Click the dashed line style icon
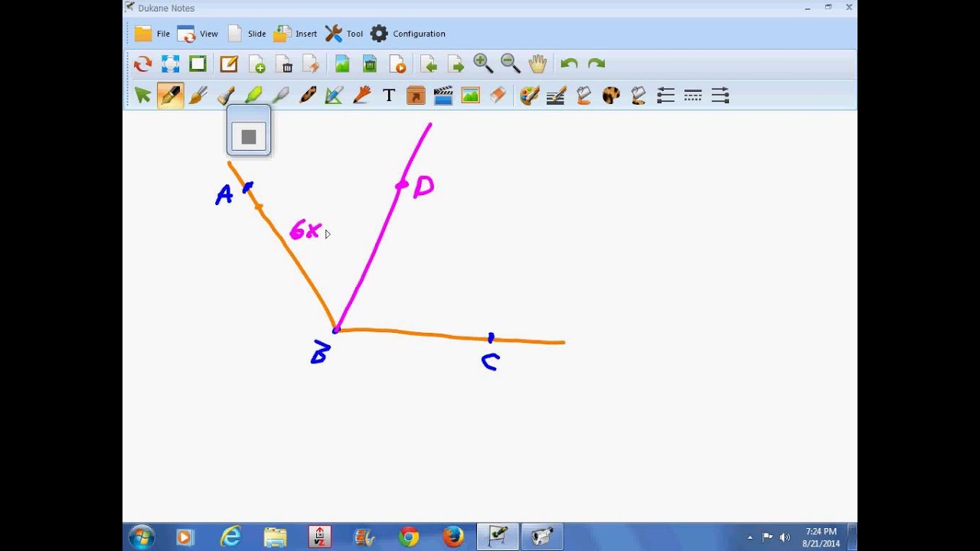Viewport: 980px width, 551px height. (x=693, y=96)
